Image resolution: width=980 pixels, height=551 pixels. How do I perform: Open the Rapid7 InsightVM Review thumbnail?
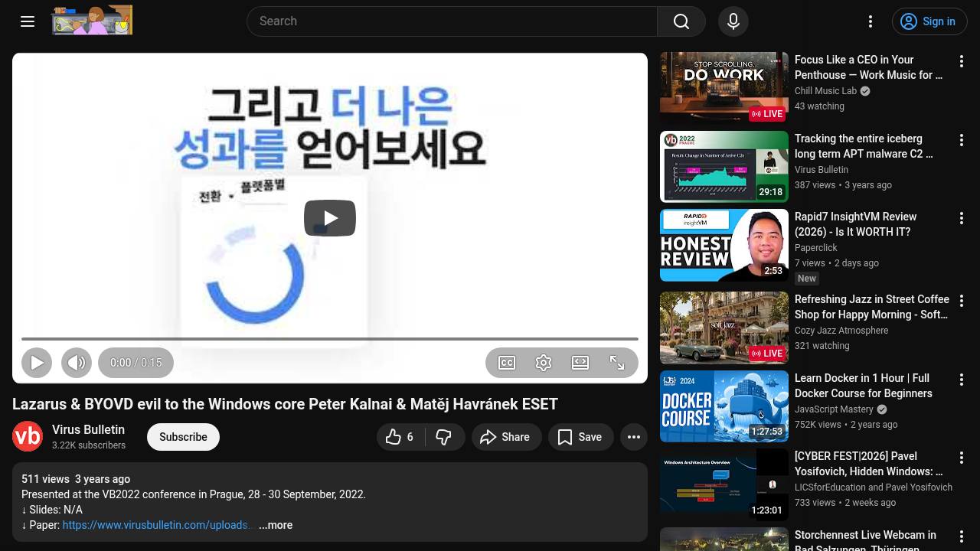tap(724, 245)
